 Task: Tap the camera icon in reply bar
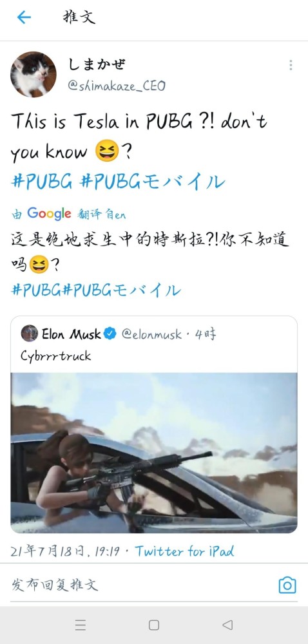(287, 585)
